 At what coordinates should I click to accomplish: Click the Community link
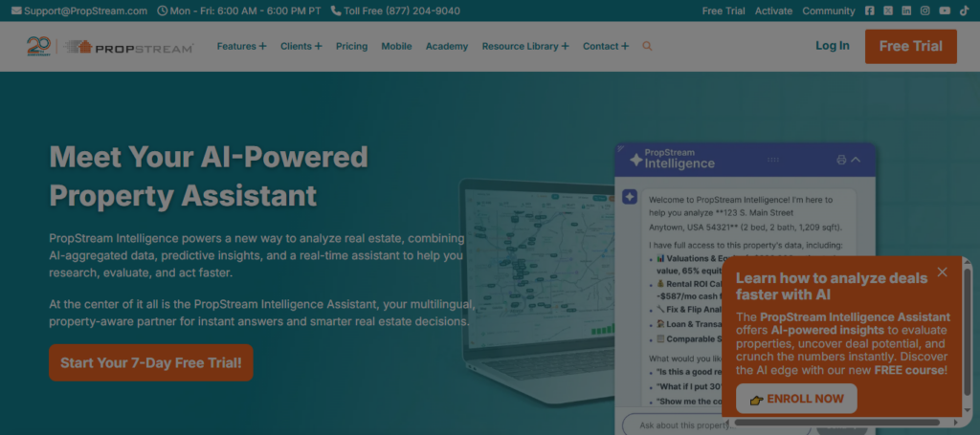pos(829,11)
